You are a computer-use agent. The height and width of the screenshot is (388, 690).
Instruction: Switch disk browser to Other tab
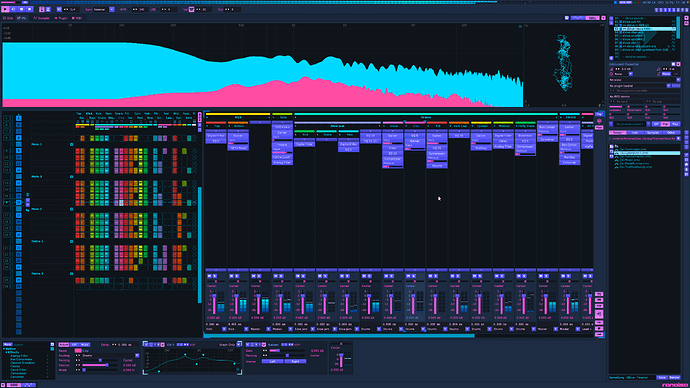pos(672,132)
